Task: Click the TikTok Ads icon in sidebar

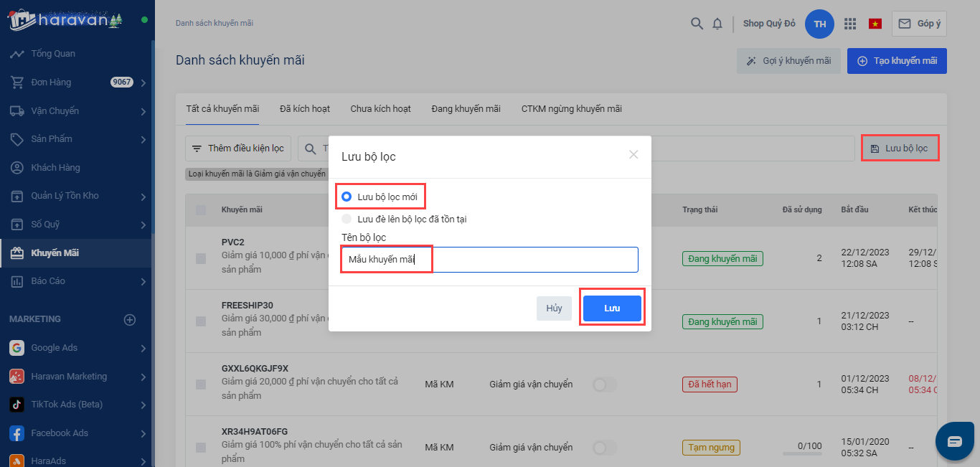Action: coord(17,405)
